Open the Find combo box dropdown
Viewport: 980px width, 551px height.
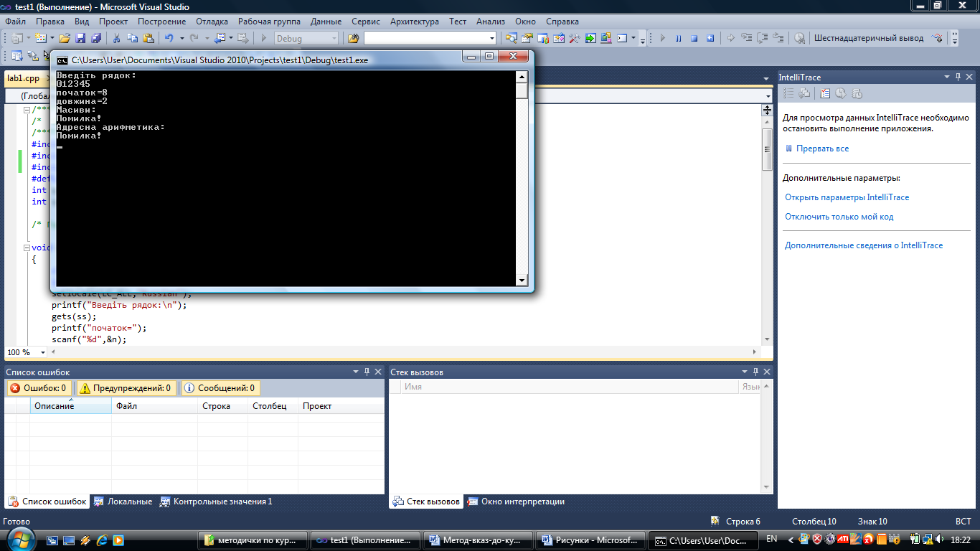[x=491, y=38]
